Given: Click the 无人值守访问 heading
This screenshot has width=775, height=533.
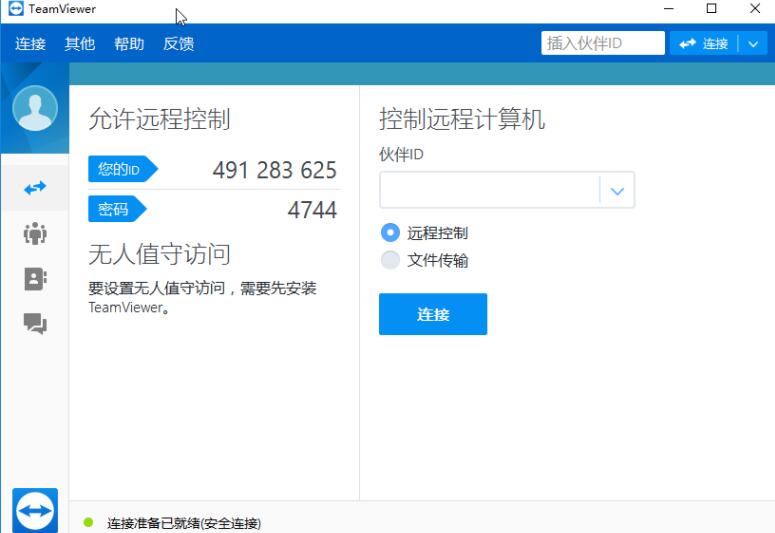Looking at the screenshot, I should coord(159,254).
